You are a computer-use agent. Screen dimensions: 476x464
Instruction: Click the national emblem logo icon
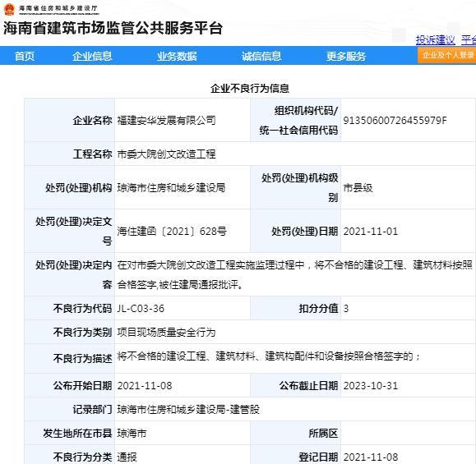pos(9,9)
